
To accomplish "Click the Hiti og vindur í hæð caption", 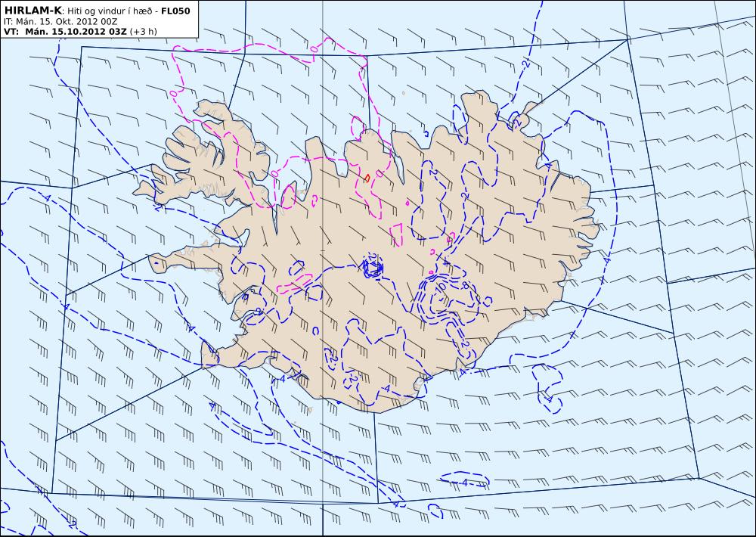I will 110,11.
